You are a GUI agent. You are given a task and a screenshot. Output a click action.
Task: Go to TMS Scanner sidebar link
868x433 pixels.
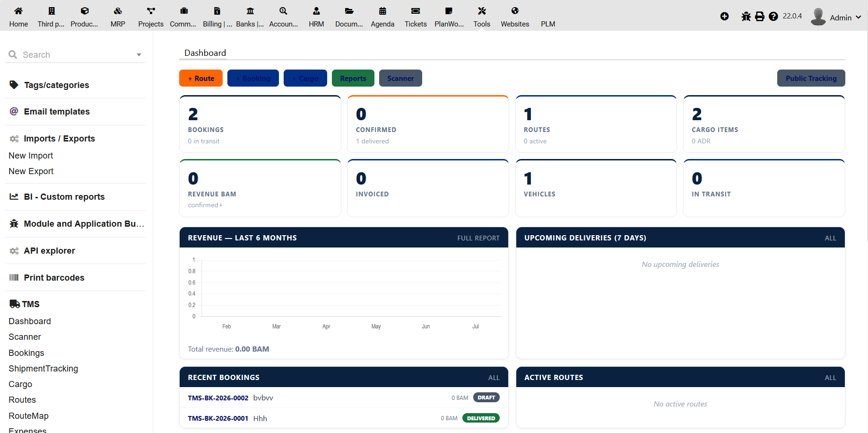25,337
